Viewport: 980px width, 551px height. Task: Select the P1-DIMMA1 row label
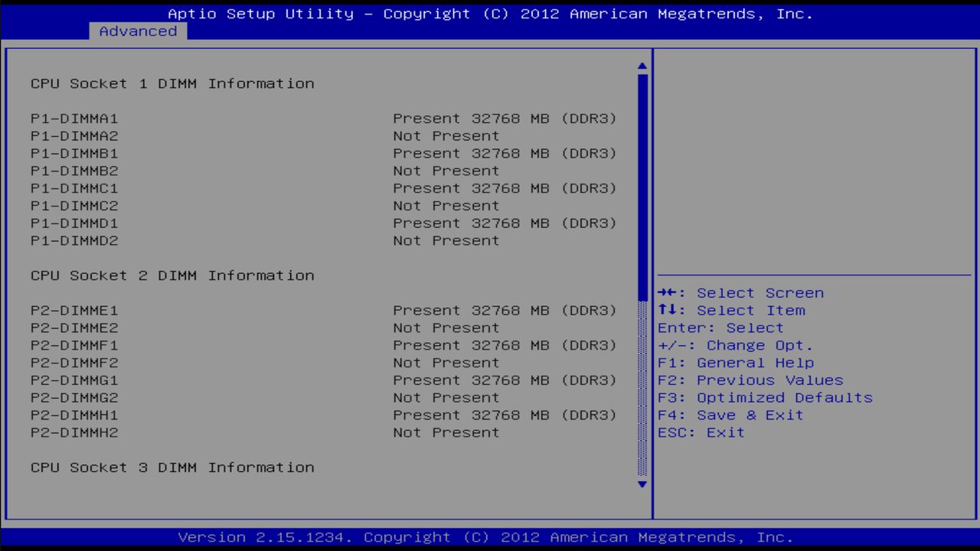tap(74, 119)
